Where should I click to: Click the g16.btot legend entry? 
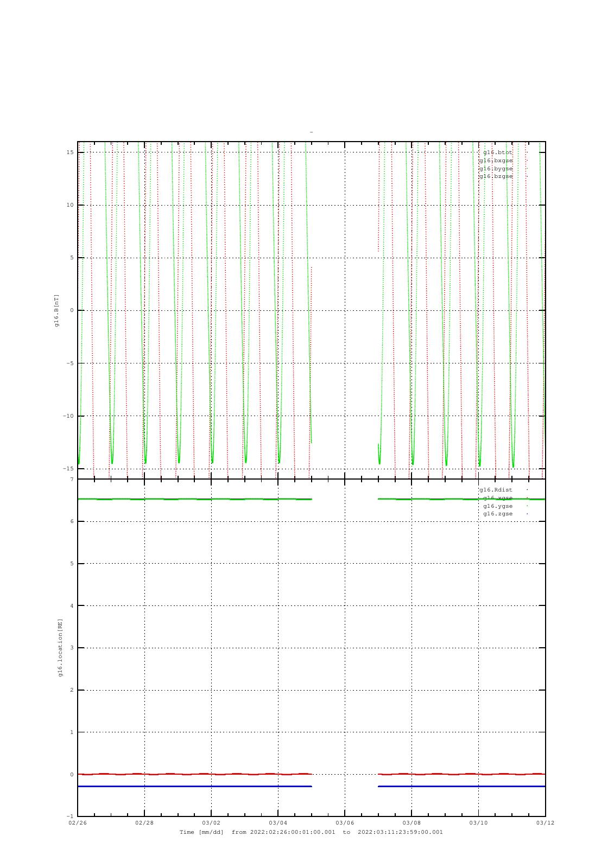[498, 152]
